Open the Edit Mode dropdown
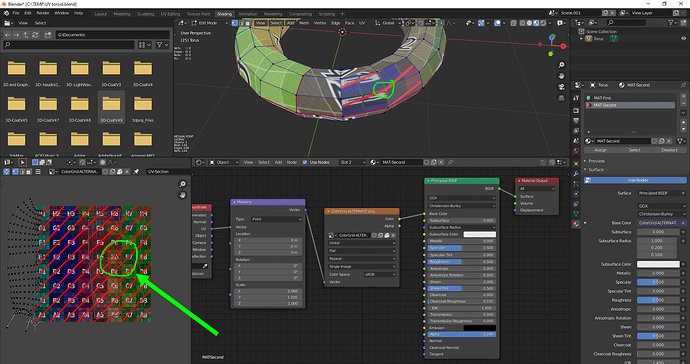The height and width of the screenshot is (364, 690). tap(210, 23)
